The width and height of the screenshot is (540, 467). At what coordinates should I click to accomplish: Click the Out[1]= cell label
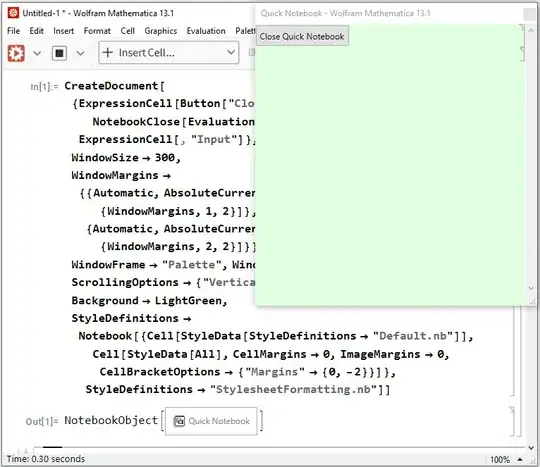click(42, 421)
